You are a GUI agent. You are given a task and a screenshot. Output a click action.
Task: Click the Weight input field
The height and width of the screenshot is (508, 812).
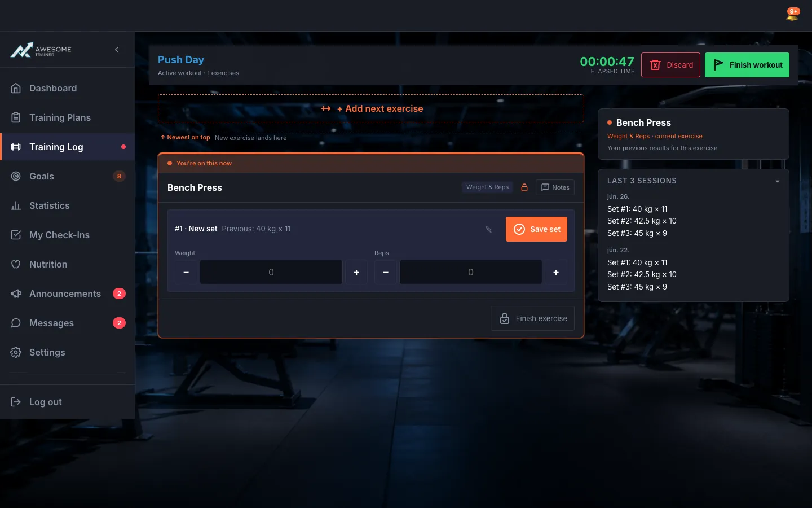tap(271, 272)
